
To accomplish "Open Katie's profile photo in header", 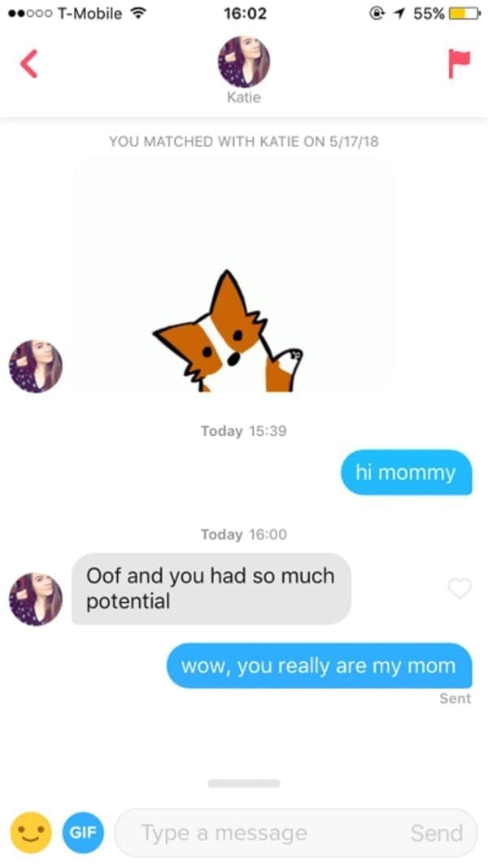I will click(243, 62).
